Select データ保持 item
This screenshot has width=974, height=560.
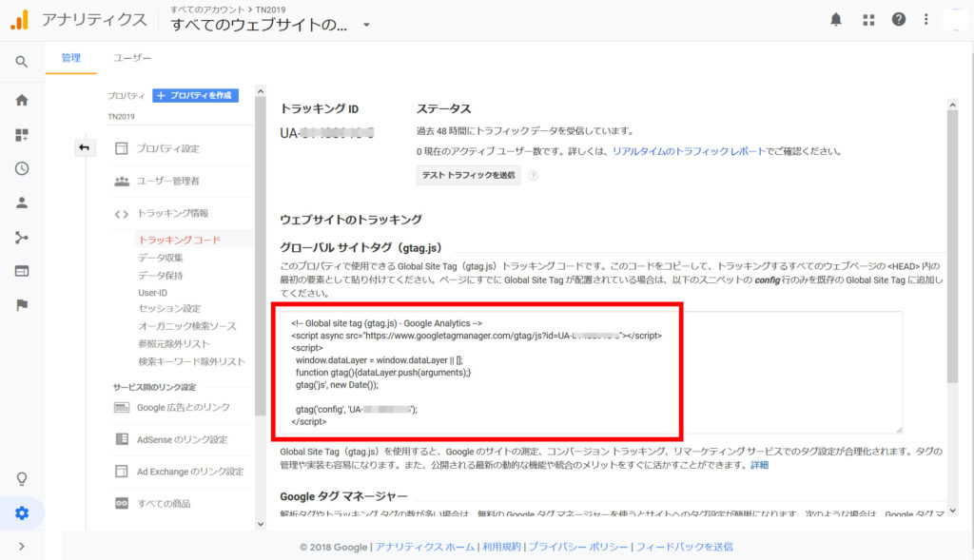pyautogui.click(x=160, y=275)
